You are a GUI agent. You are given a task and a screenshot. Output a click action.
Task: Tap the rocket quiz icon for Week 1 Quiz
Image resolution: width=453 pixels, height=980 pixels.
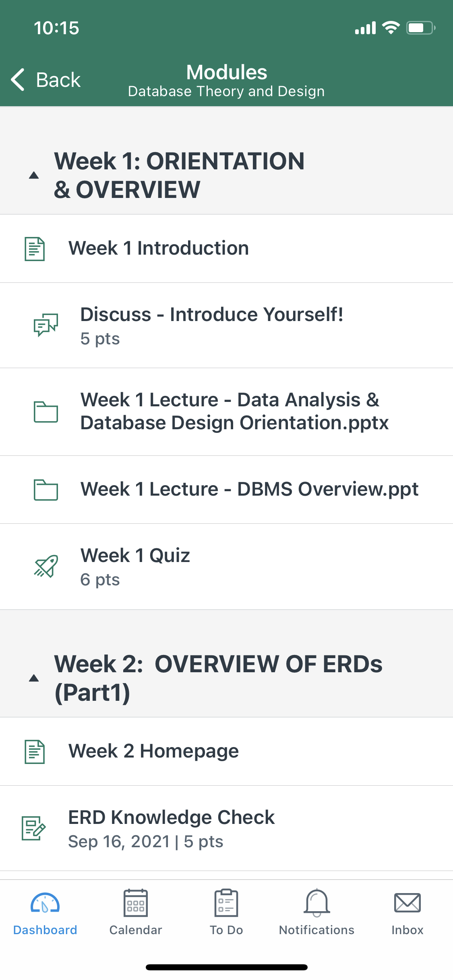pos(46,566)
